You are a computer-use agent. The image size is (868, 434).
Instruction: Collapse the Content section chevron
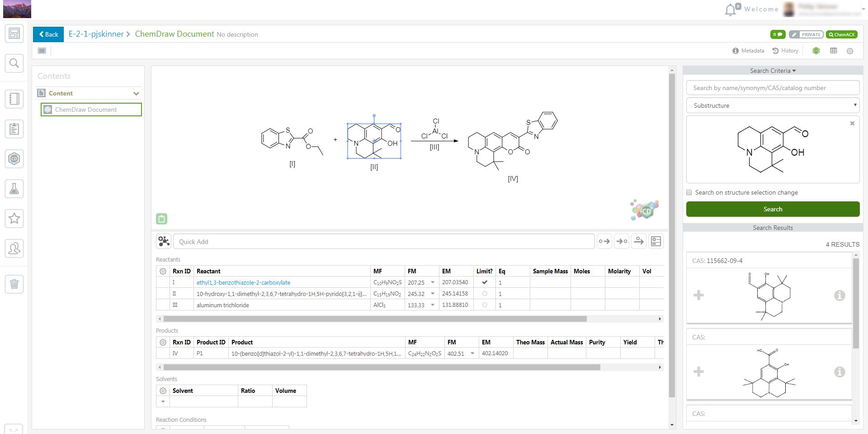tap(136, 94)
